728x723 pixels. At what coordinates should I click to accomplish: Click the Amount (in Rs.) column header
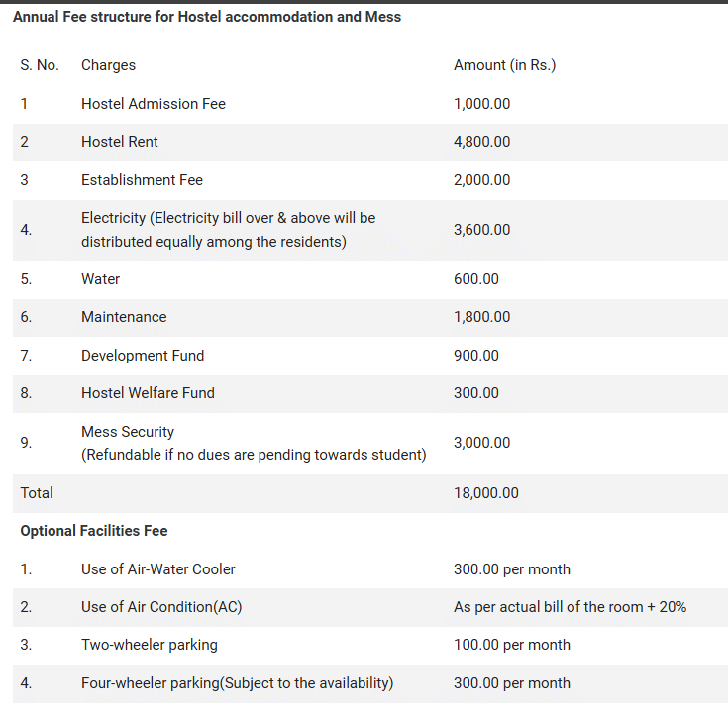click(x=504, y=65)
